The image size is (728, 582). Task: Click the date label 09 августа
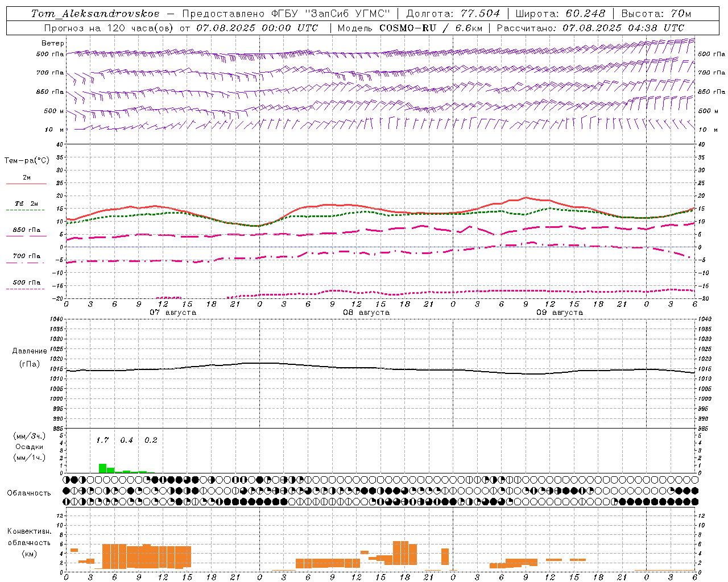click(560, 313)
